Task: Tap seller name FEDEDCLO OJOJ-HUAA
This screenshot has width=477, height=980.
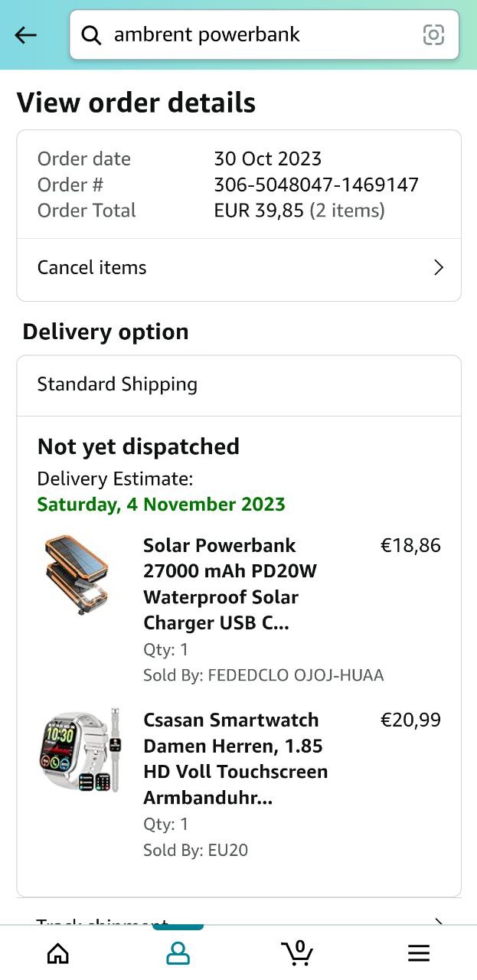Action: 296,675
